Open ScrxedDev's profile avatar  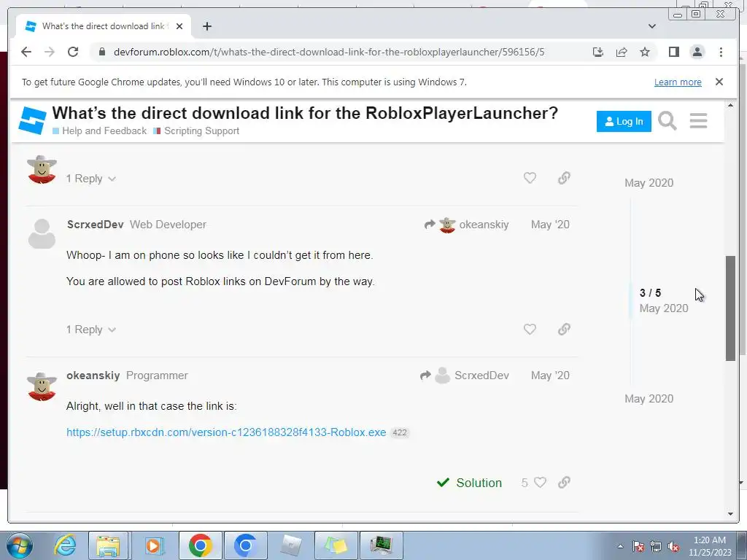[x=42, y=233]
